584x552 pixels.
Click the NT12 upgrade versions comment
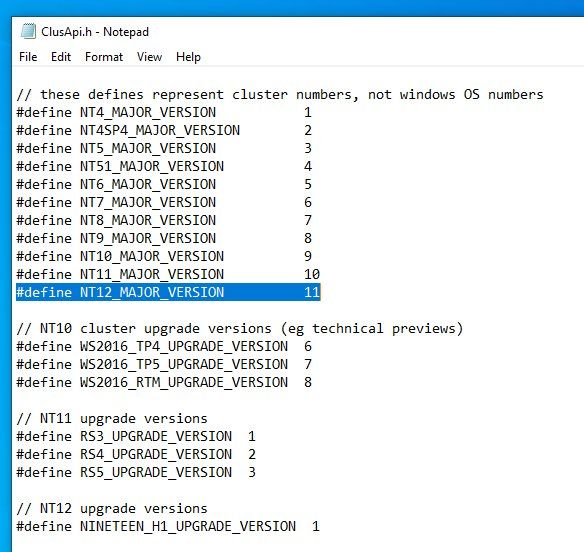(x=112, y=508)
